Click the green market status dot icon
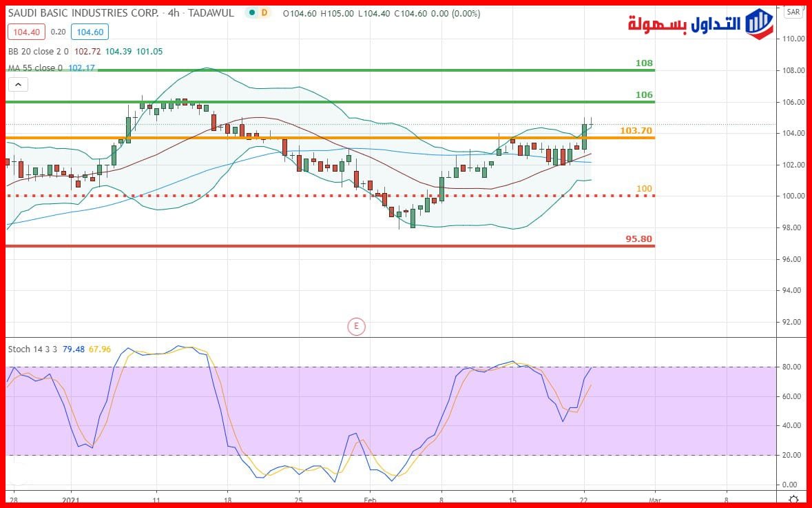Viewport: 812px width, 508px height. pos(252,13)
